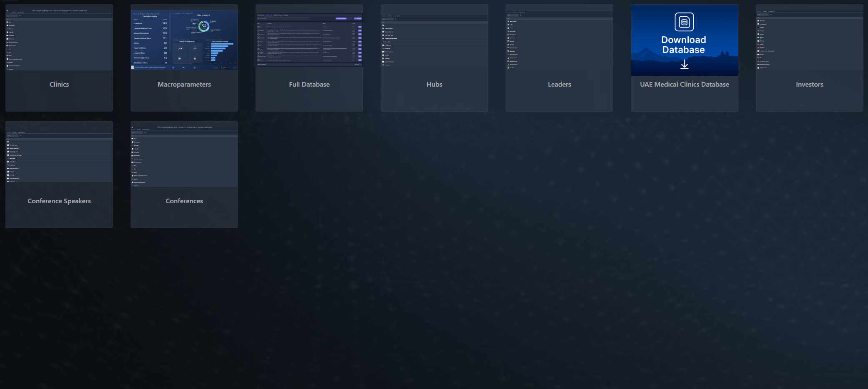Click the database icon above Download Database
Image resolution: width=868 pixels, height=389 pixels.
(x=684, y=22)
